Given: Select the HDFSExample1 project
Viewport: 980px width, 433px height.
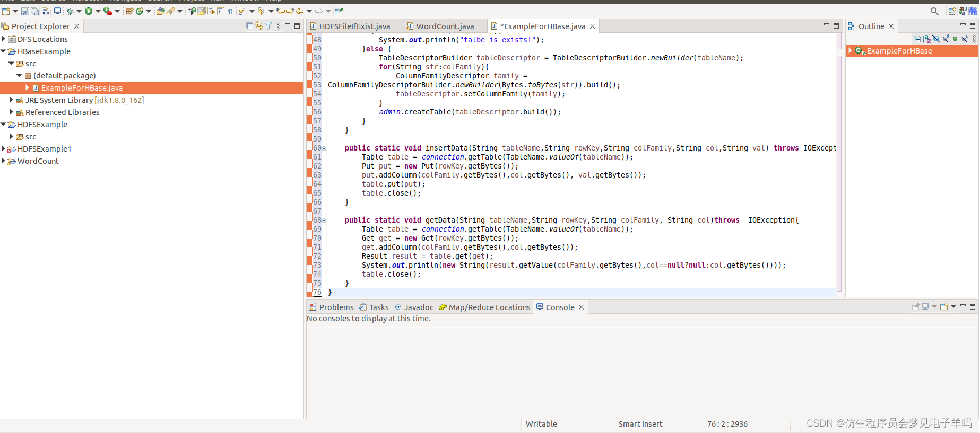Looking at the screenshot, I should click(x=44, y=148).
